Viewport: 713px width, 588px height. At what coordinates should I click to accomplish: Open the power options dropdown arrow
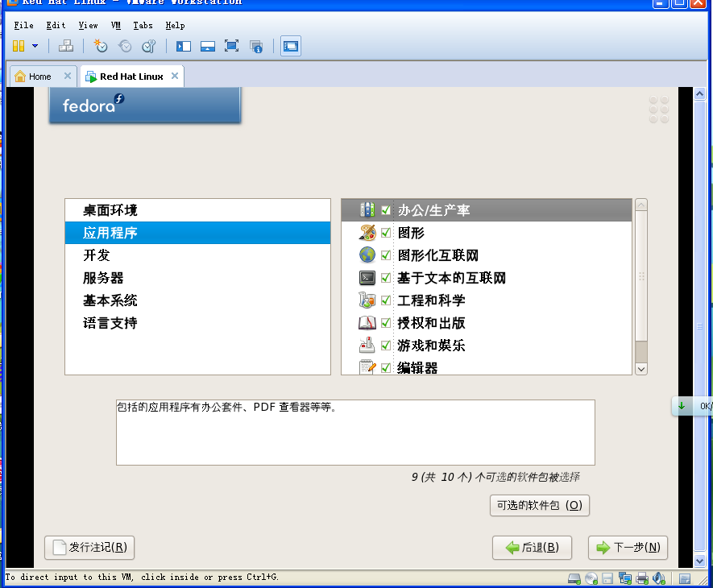33,46
